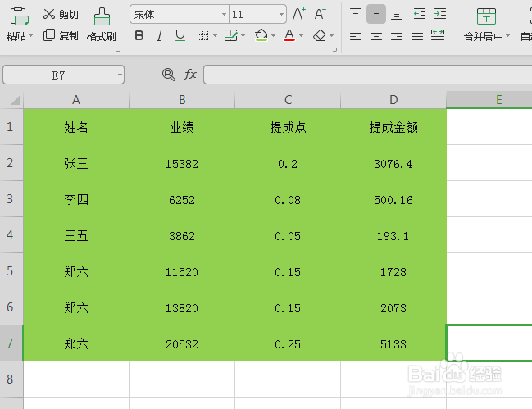Click the Paste (粘贴) icon
The image size is (532, 409).
point(19,16)
